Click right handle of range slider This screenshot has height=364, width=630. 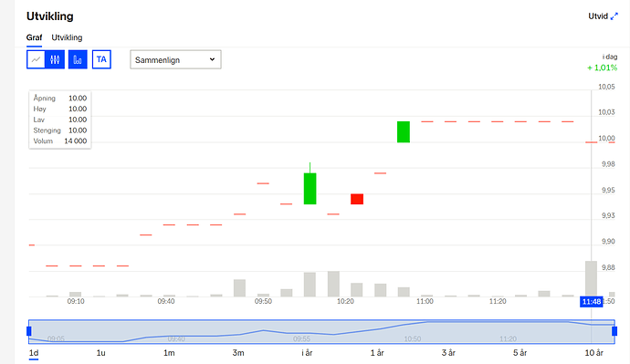pos(614,331)
